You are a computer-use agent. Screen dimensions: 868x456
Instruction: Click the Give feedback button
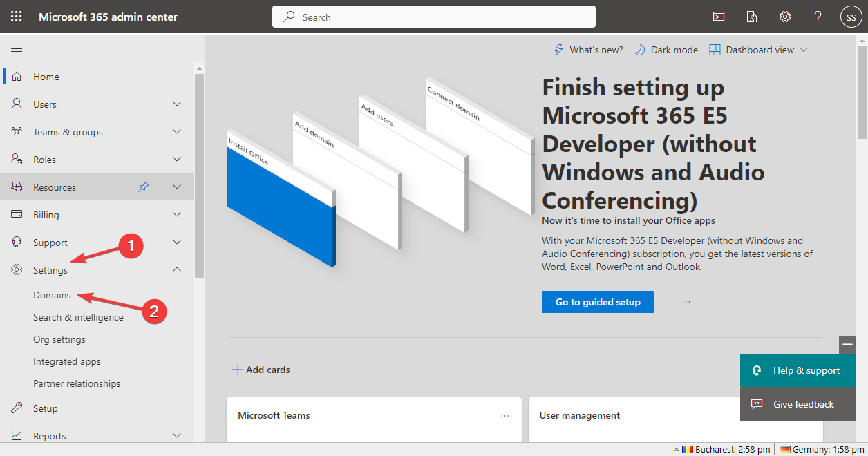(798, 404)
